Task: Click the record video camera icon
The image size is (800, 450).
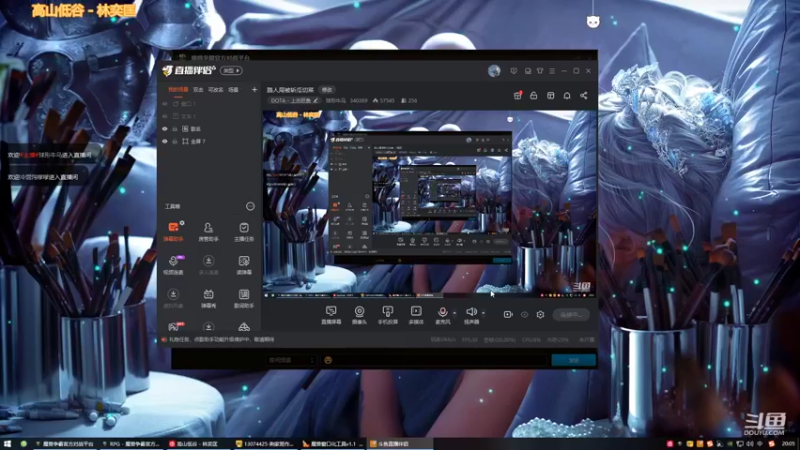Action: click(x=508, y=315)
